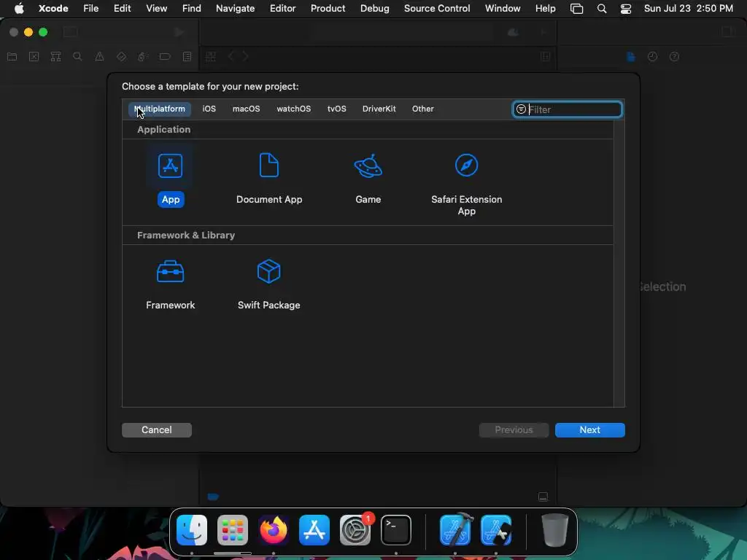
Task: Open the Symbol navigator icon
Action: (55, 57)
